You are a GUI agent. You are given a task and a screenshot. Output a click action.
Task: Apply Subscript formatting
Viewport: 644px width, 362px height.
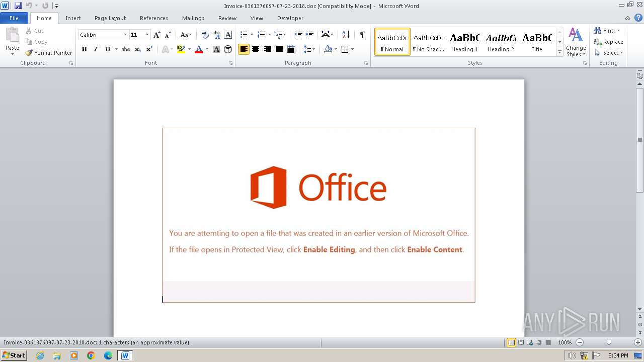point(137,49)
